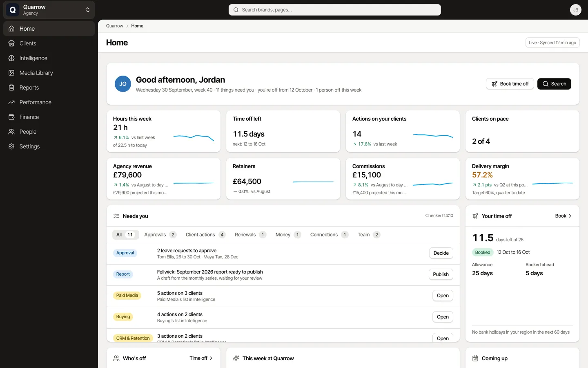
Task: Open the Hours this week card
Action: [x=163, y=131]
